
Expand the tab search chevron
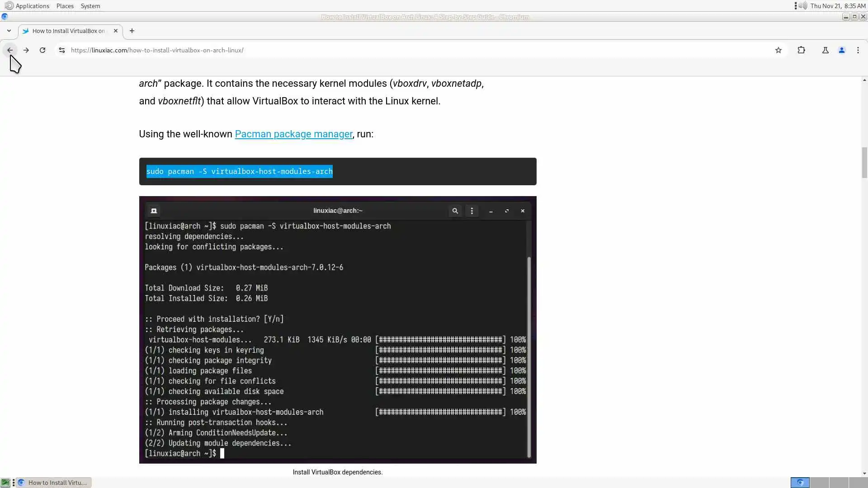click(9, 31)
